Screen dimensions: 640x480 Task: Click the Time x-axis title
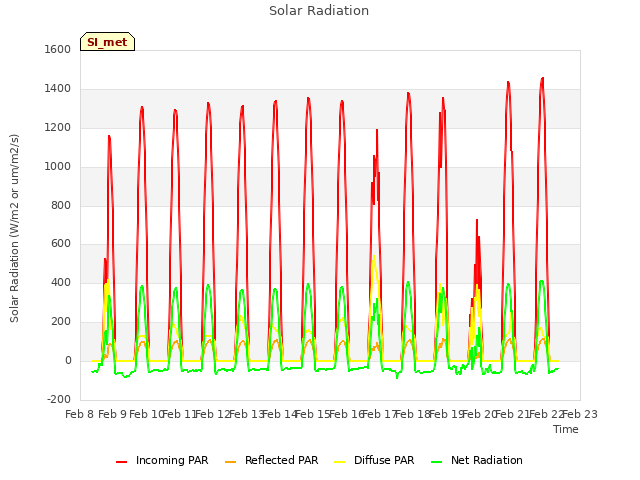click(x=566, y=429)
